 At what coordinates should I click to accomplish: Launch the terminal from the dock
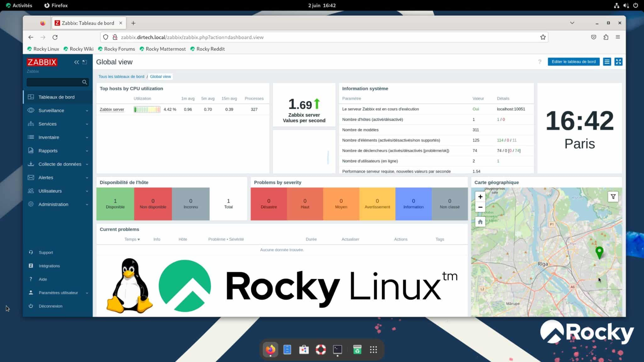click(337, 349)
